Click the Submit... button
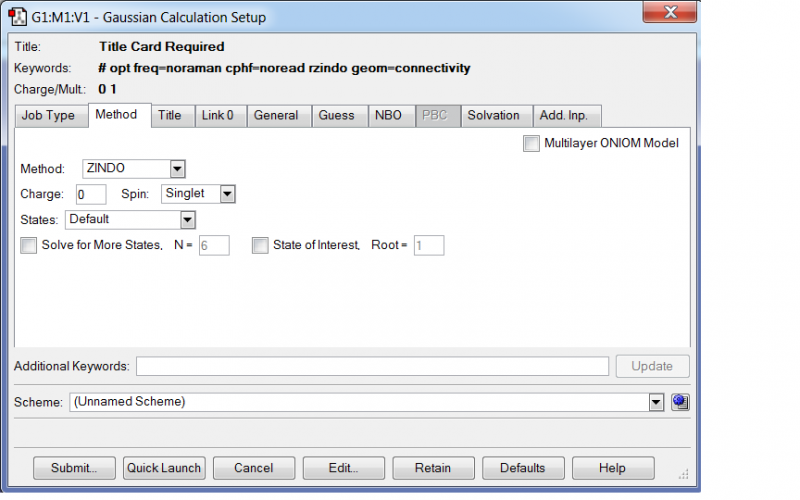 (74, 468)
